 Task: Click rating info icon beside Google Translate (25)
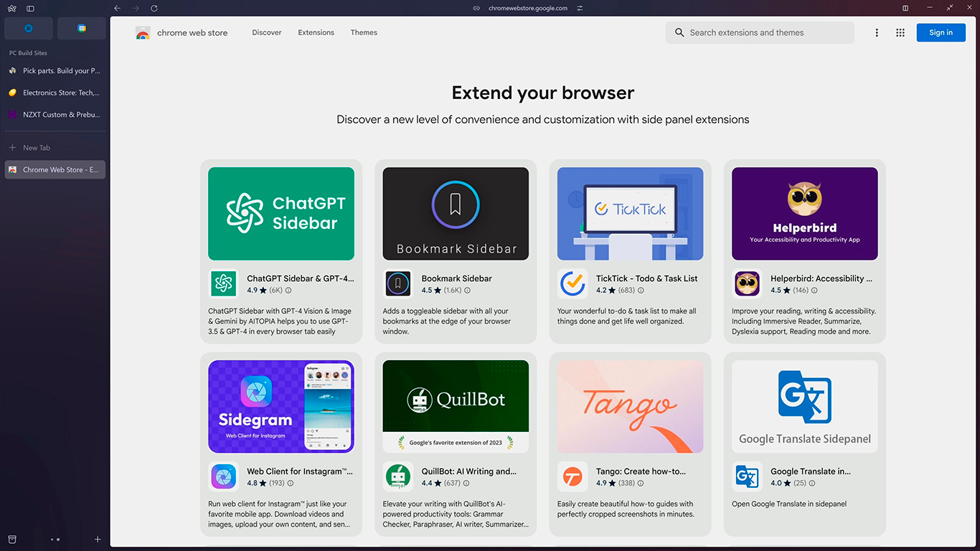point(812,483)
